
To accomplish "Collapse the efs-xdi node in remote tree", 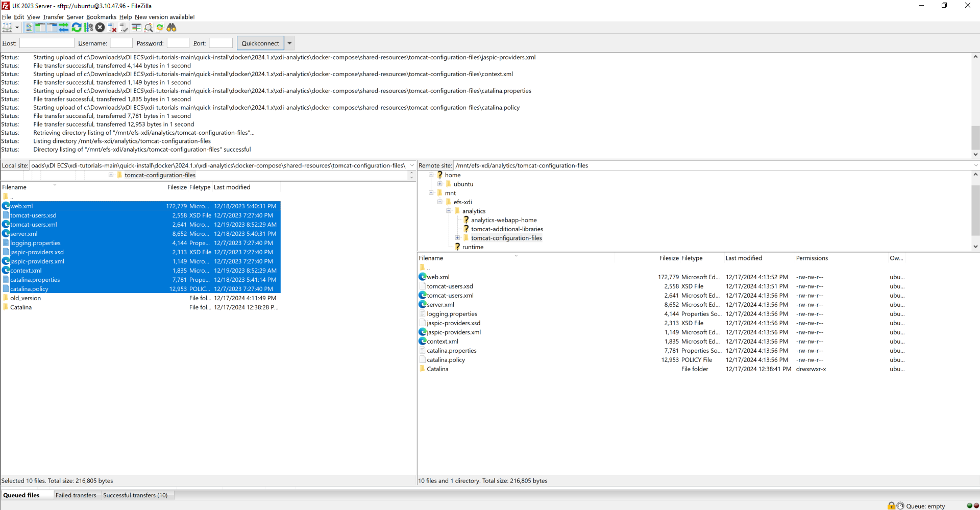I will coord(440,202).
